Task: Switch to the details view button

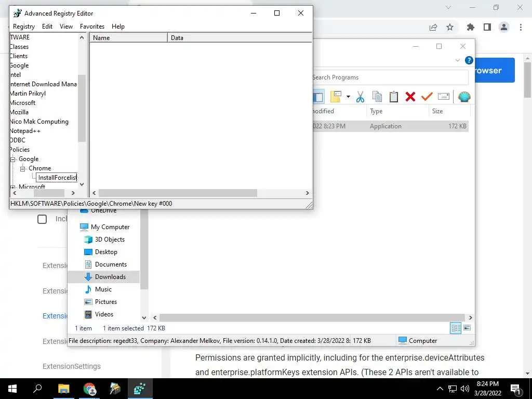Action: pyautogui.click(x=456, y=328)
